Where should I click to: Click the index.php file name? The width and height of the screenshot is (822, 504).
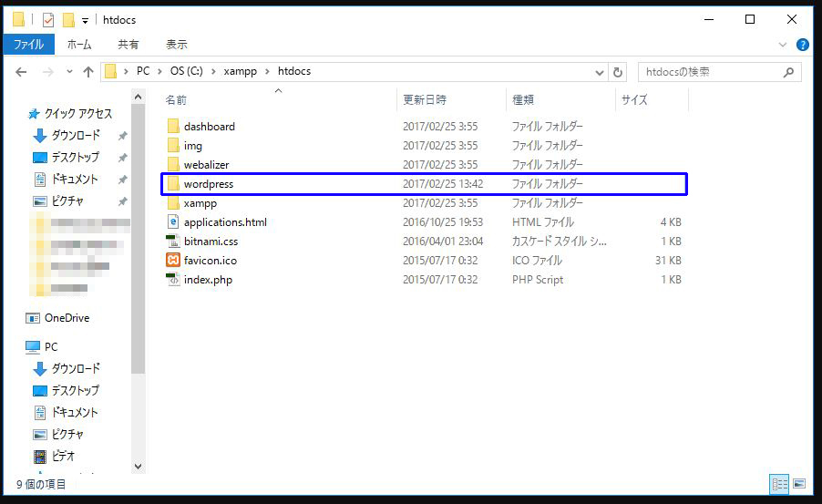[x=208, y=280]
